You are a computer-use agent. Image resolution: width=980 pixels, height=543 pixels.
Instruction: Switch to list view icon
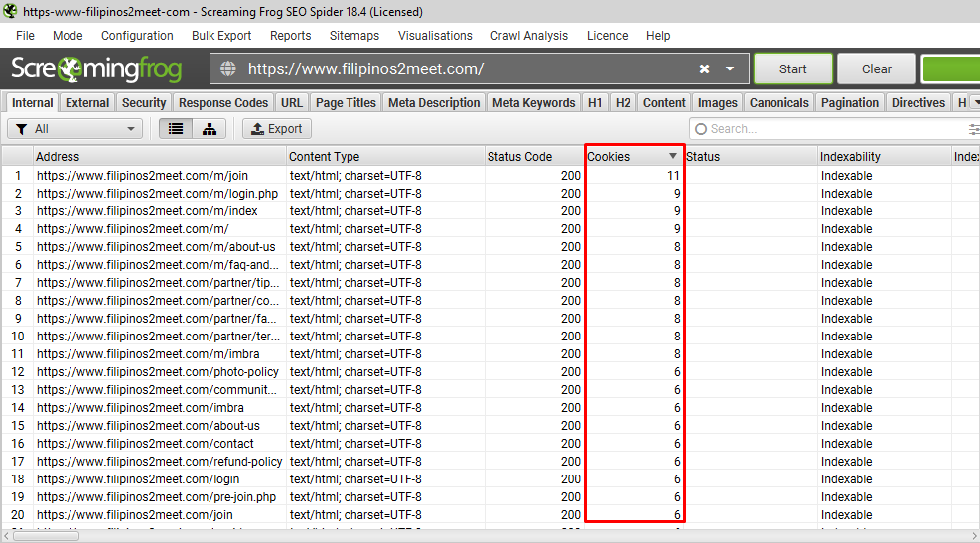pyautogui.click(x=176, y=129)
